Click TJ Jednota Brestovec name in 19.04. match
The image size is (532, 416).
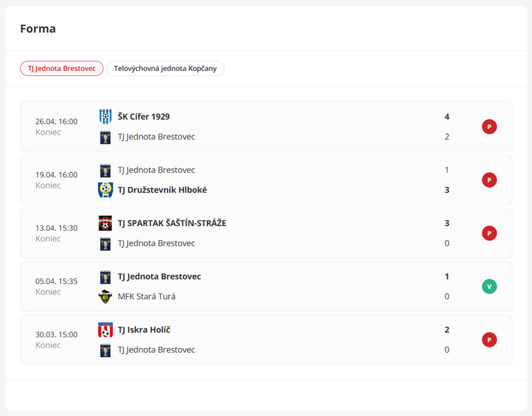pyautogui.click(x=157, y=170)
